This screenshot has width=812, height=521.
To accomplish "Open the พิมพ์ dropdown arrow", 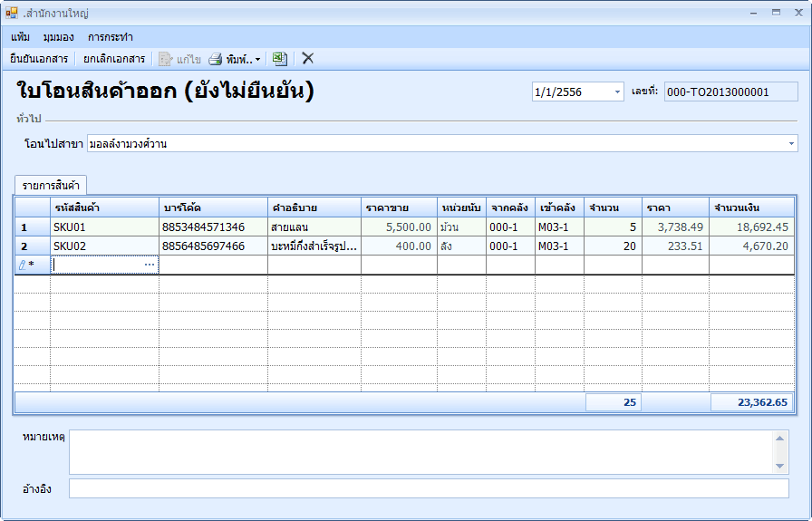I will (x=258, y=59).
